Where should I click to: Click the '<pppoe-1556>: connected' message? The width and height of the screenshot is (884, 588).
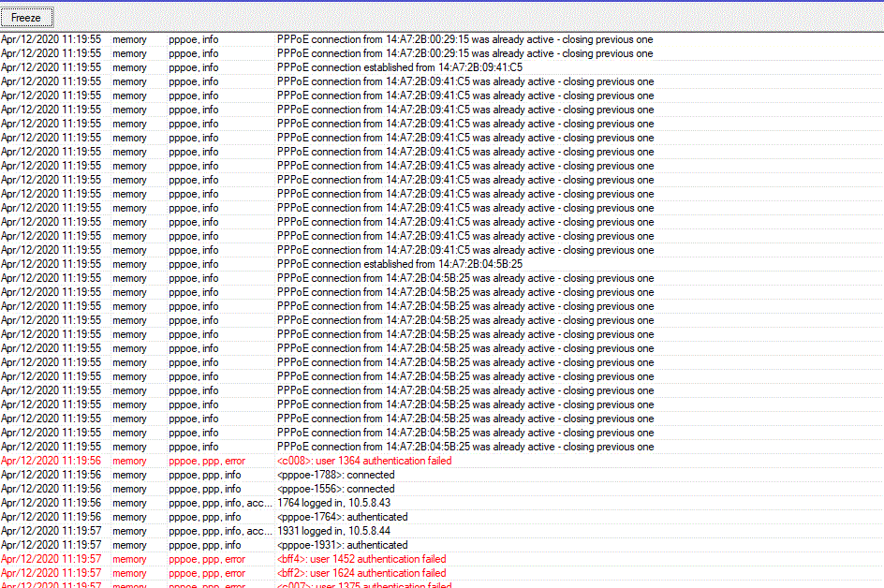(x=335, y=489)
